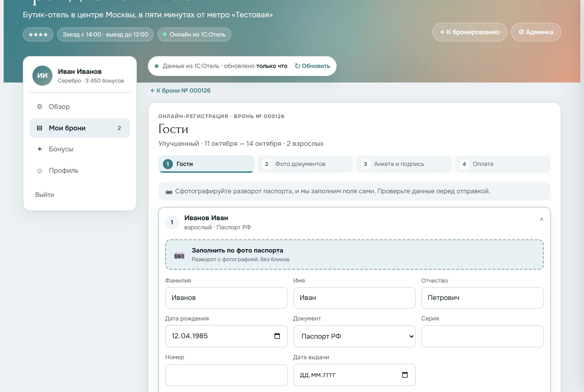Switch to Анкета и подпись step
The width and height of the screenshot is (584, 392).
pyautogui.click(x=404, y=164)
